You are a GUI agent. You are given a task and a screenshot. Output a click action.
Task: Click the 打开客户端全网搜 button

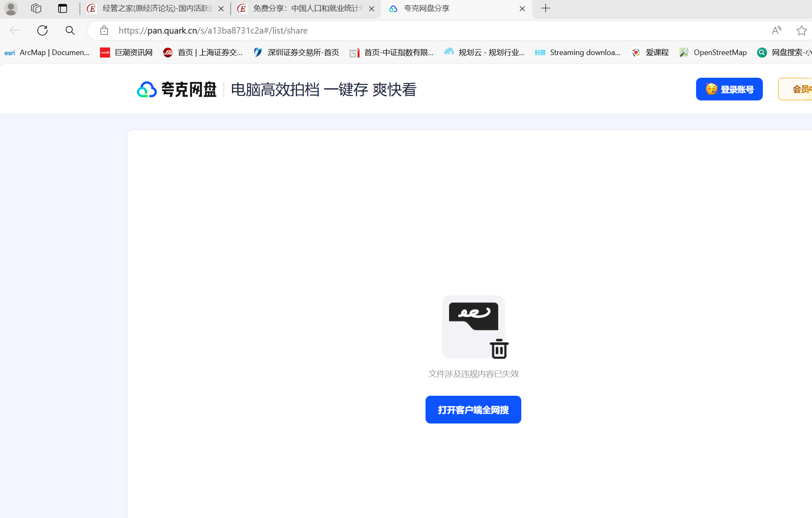[x=473, y=410]
